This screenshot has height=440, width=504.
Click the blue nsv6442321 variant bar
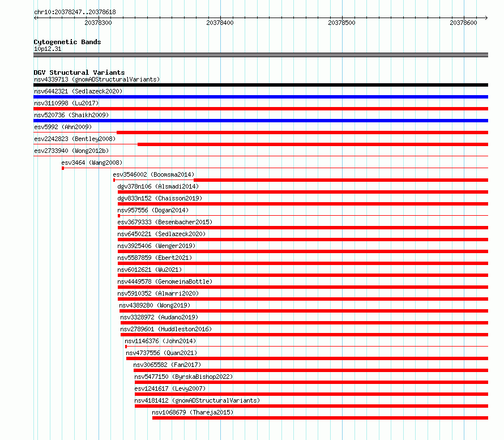pos(260,97)
